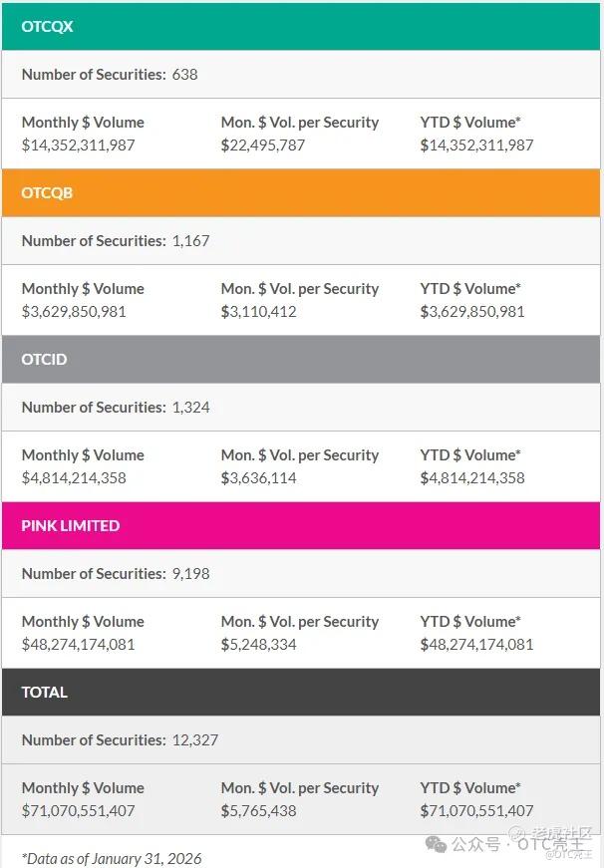The height and width of the screenshot is (868, 604).
Task: Click the WeChat logo in the watermark
Action: (437, 844)
